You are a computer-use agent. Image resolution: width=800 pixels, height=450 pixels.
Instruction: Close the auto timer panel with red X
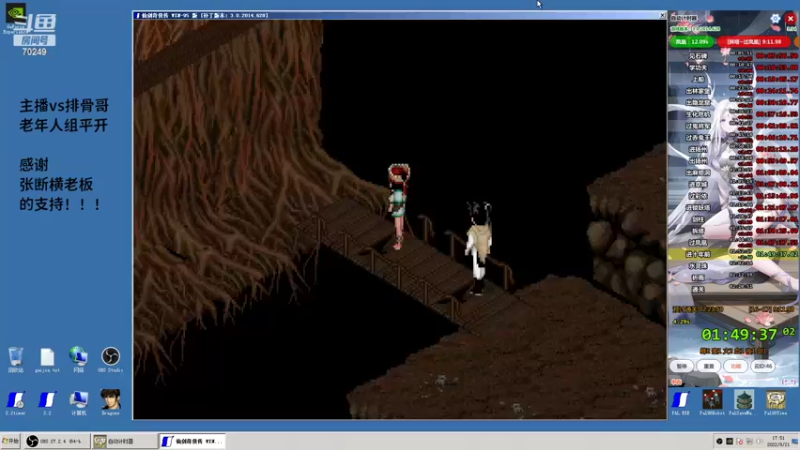pyautogui.click(x=790, y=19)
